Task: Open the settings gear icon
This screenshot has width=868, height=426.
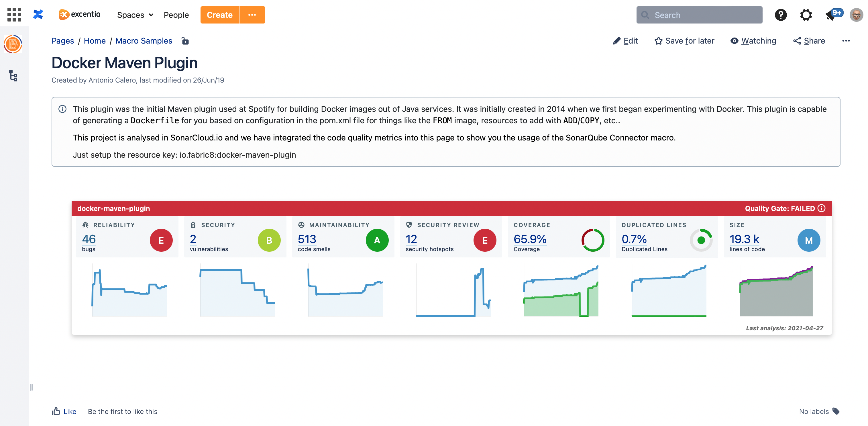Action: point(806,15)
